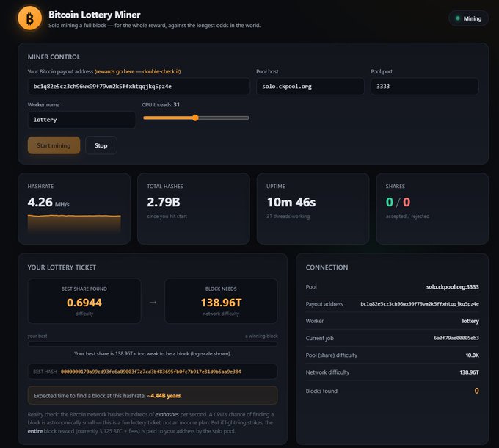
Task: Click the Mining status badge
Action: (468, 18)
